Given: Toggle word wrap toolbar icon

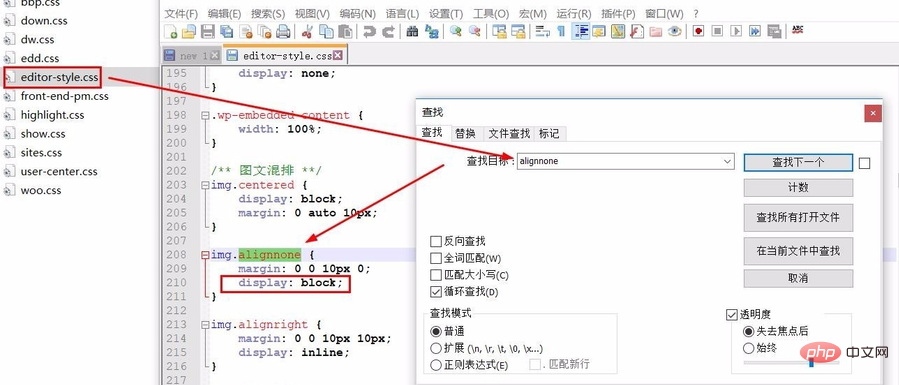Looking at the screenshot, I should click(542, 32).
